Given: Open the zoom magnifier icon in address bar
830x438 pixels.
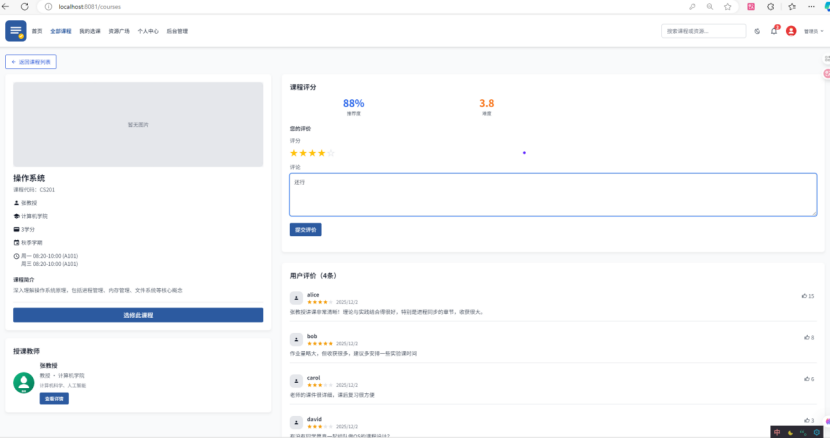Looking at the screenshot, I should [x=710, y=7].
